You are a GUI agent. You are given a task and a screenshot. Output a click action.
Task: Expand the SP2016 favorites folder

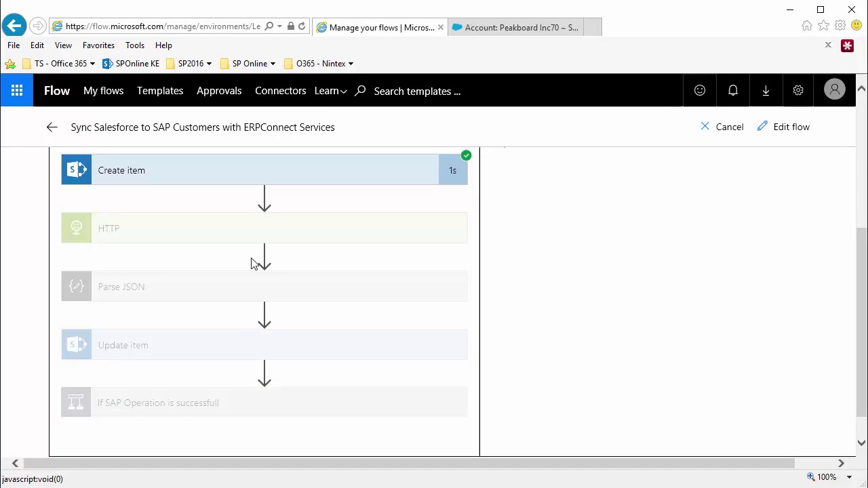click(189, 64)
